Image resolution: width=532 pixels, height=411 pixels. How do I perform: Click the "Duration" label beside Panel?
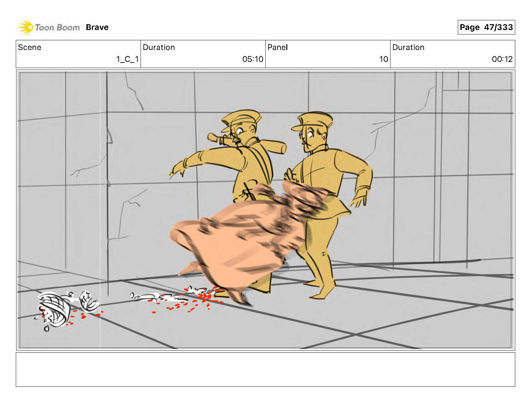[x=408, y=47]
